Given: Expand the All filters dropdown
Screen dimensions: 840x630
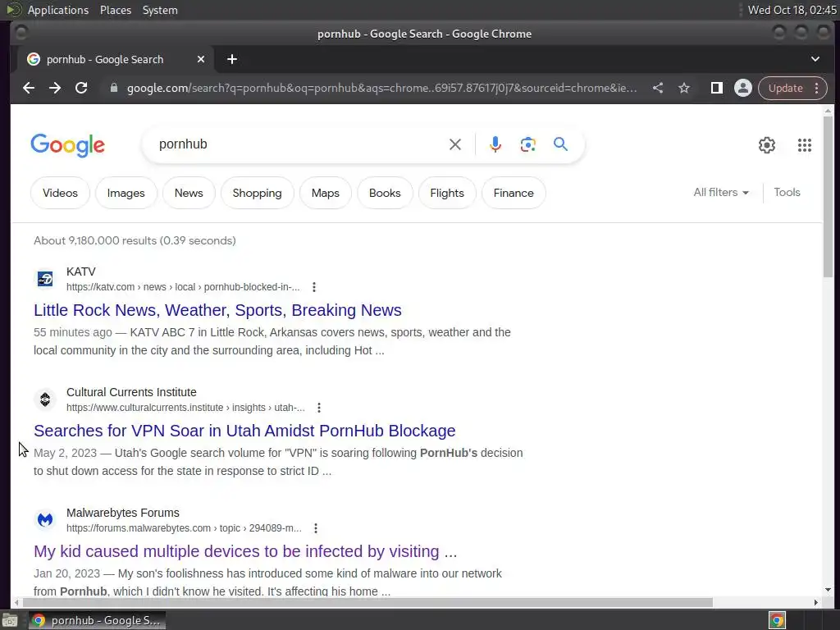Looking at the screenshot, I should [x=721, y=192].
